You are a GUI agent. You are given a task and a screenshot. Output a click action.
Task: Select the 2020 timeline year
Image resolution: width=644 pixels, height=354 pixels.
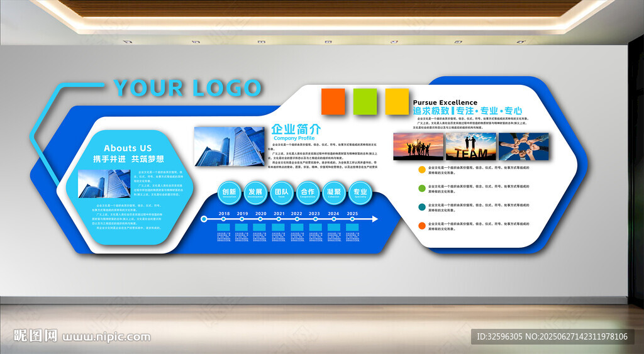[261, 214]
